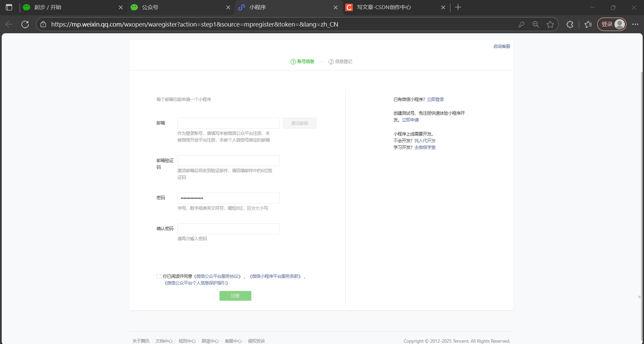Open browser settings and more menu

[635, 24]
